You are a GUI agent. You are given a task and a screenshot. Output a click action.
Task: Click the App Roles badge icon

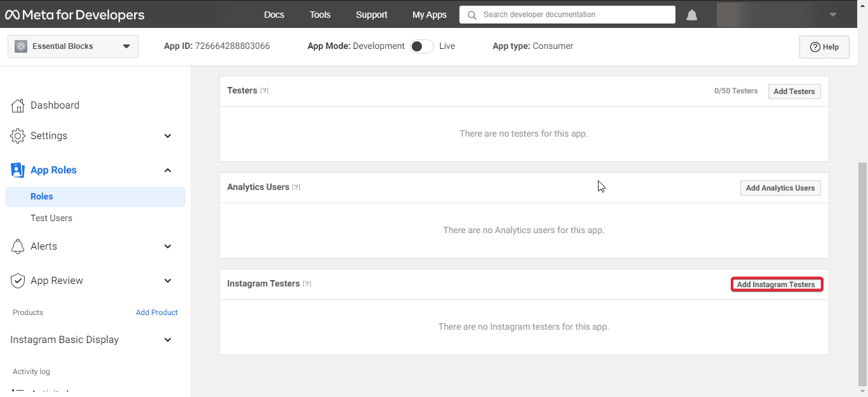18,170
